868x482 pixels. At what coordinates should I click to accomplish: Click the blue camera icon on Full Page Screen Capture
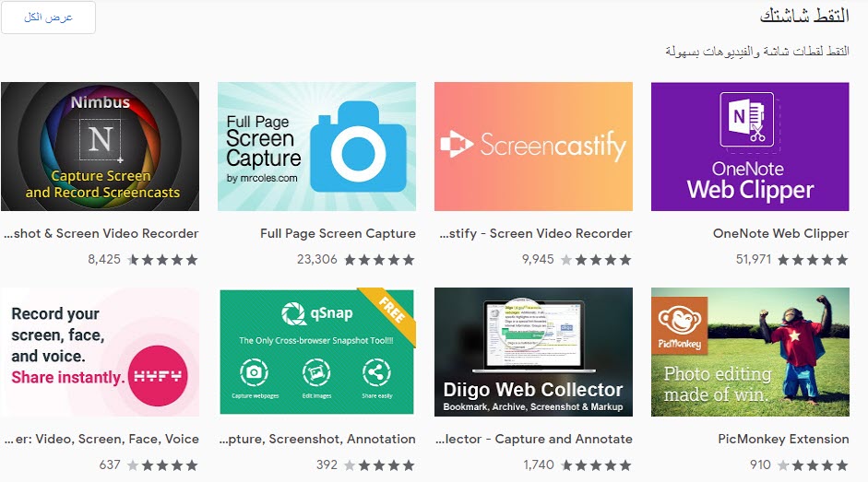358,146
